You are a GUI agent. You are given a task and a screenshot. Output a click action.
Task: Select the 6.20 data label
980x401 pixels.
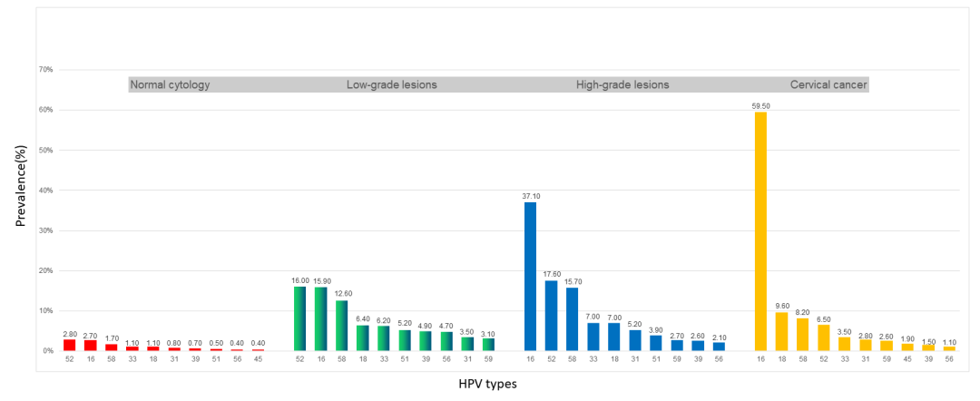pyautogui.click(x=384, y=319)
